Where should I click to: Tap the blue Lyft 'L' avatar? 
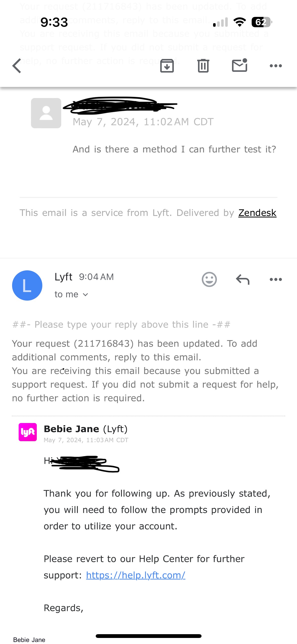[27, 285]
